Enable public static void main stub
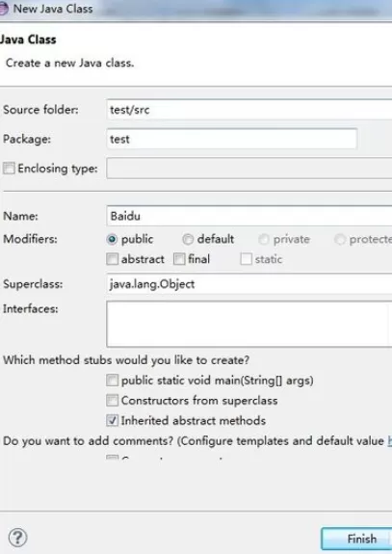The image size is (392, 554). tap(112, 381)
